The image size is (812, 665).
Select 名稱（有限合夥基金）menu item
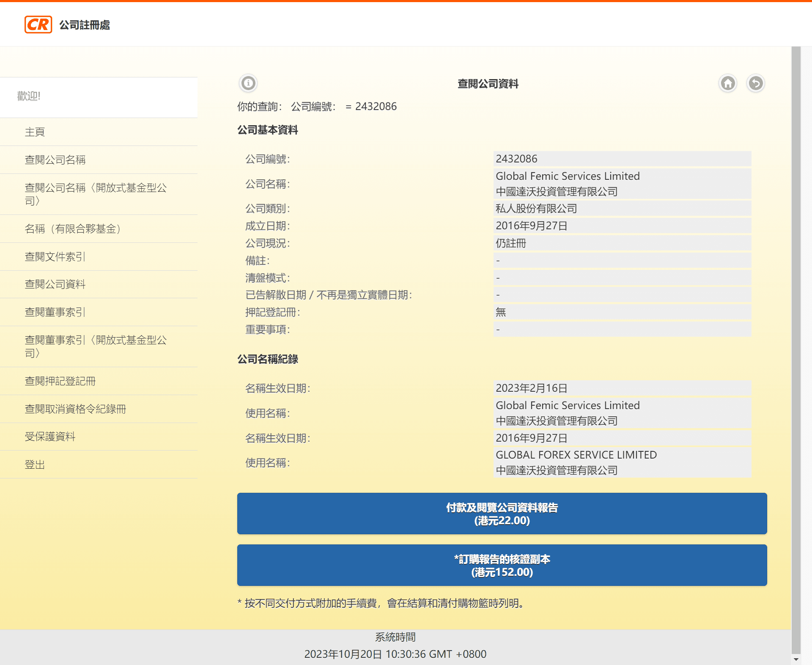coord(99,229)
